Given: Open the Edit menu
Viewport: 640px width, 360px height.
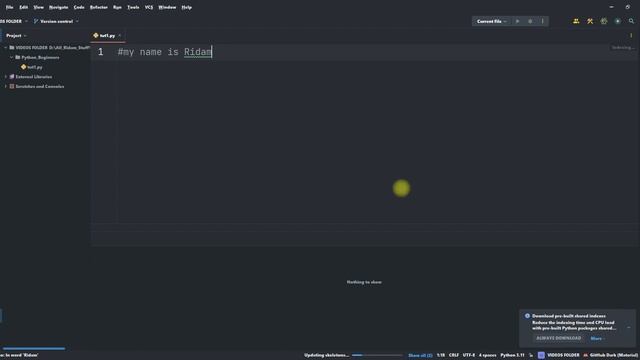Looking at the screenshot, I should (24, 7).
